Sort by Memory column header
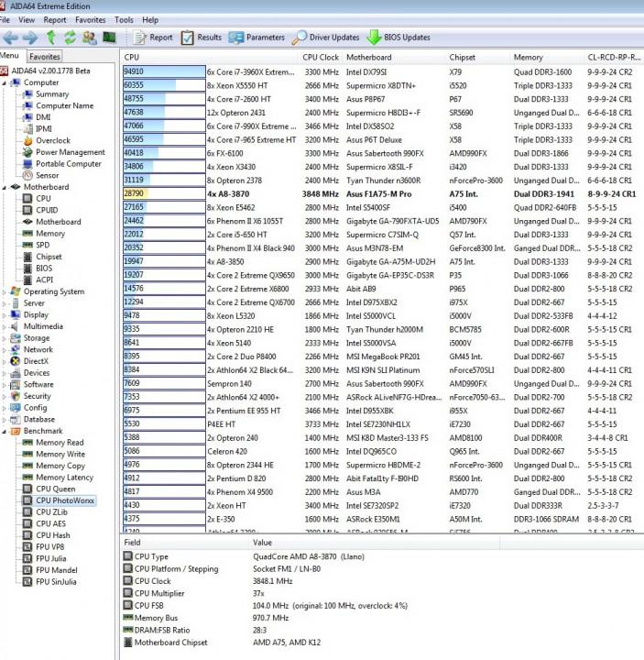This screenshot has width=644, height=660. pyautogui.click(x=546, y=57)
